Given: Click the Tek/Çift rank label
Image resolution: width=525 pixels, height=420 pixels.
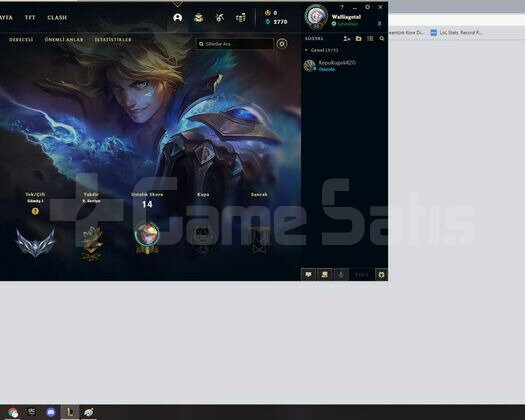Looking at the screenshot, I should pyautogui.click(x=35, y=195).
